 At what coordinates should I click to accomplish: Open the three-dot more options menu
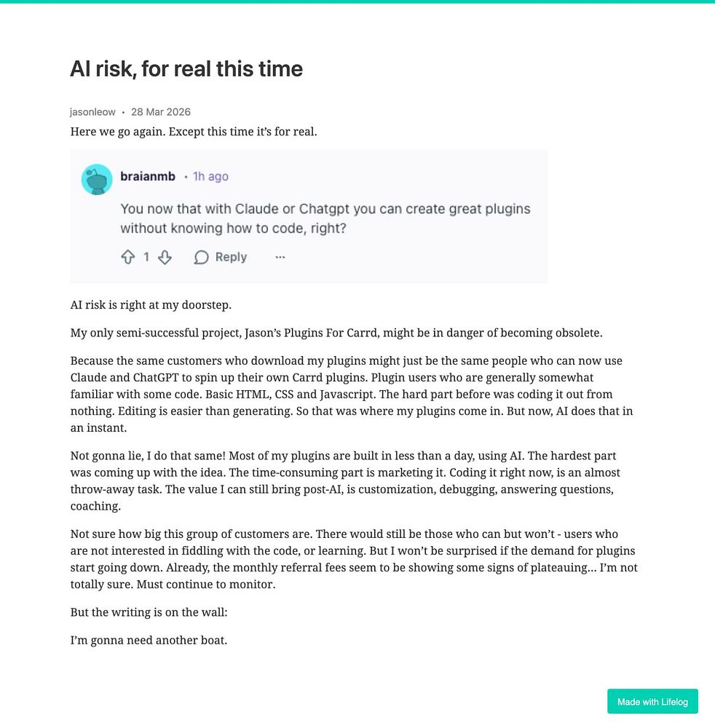(280, 257)
